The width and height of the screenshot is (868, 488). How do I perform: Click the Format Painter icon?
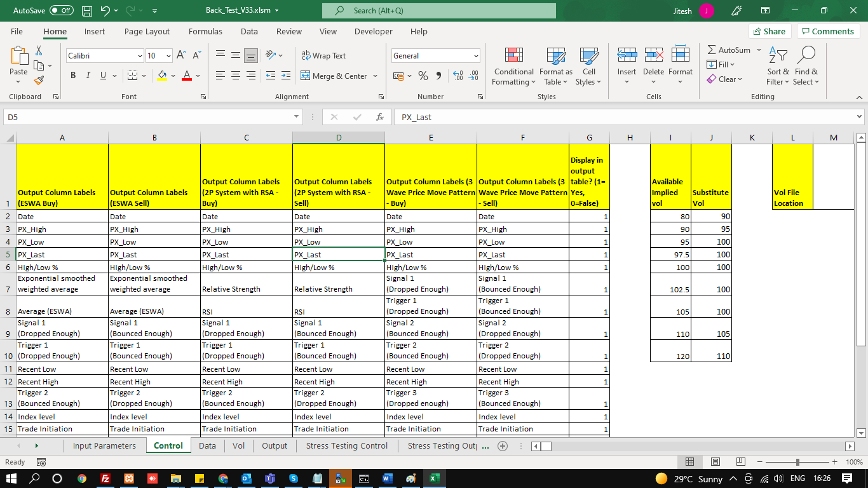pos(39,80)
